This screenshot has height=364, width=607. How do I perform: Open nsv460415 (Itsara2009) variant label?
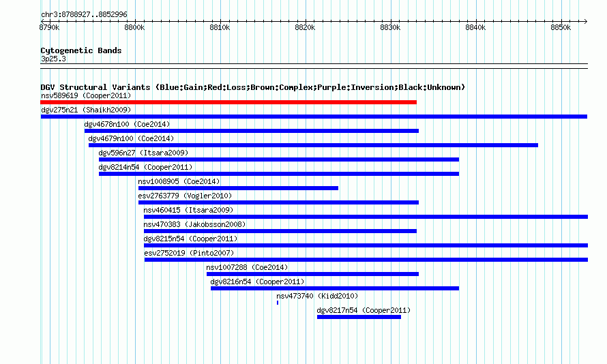pos(188,210)
